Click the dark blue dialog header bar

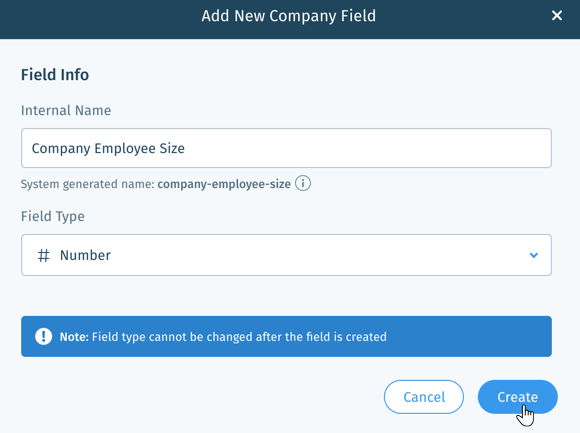290,19
